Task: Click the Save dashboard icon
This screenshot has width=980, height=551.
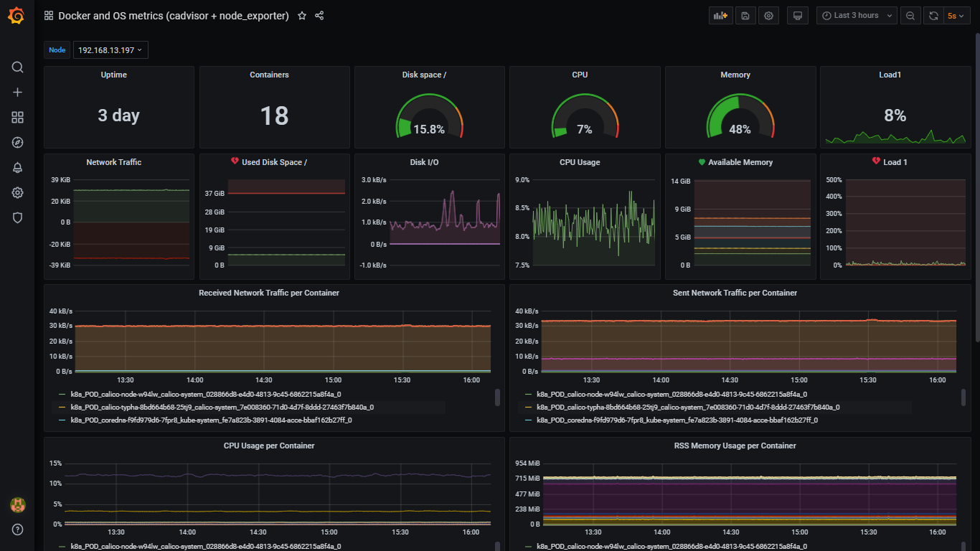Action: 745,15
